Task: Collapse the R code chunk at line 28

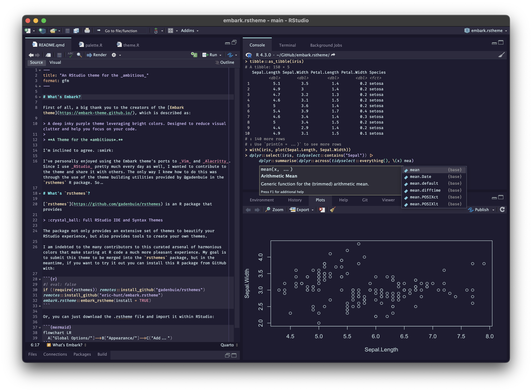Action: [x=40, y=279]
